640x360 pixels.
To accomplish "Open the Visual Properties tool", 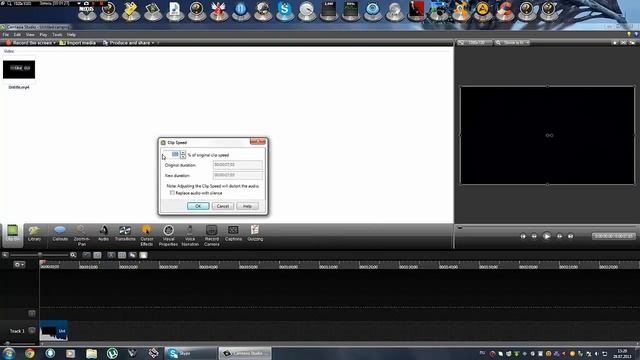I will point(168,236).
